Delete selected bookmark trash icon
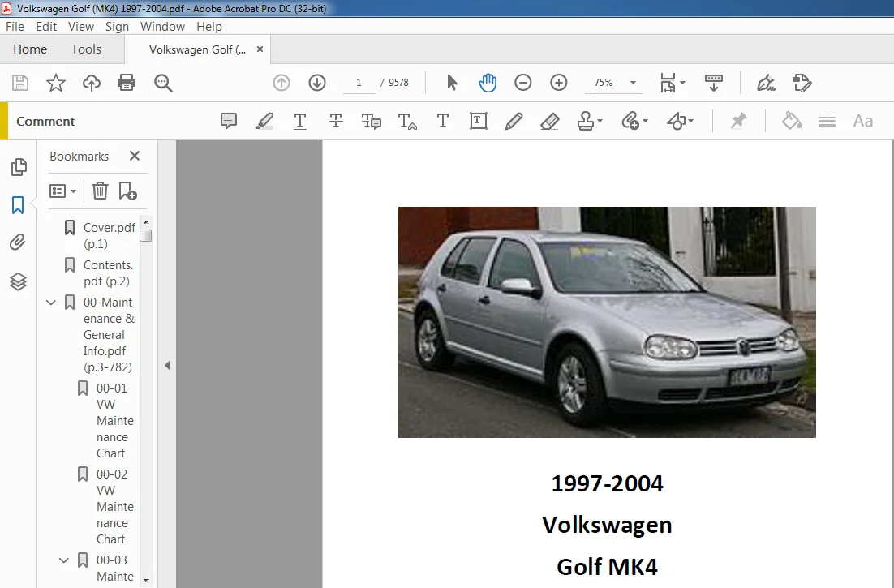Image resolution: width=894 pixels, height=588 pixels. [x=100, y=191]
